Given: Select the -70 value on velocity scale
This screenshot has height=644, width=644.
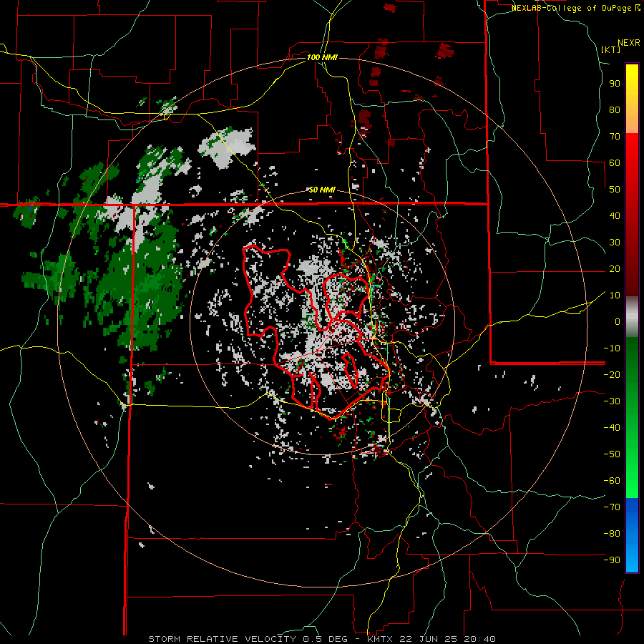Looking at the screenshot, I should coord(612,507).
